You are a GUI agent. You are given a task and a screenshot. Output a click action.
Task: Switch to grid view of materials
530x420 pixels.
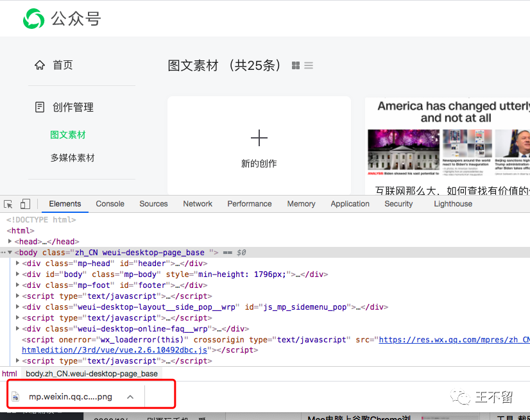tap(296, 65)
